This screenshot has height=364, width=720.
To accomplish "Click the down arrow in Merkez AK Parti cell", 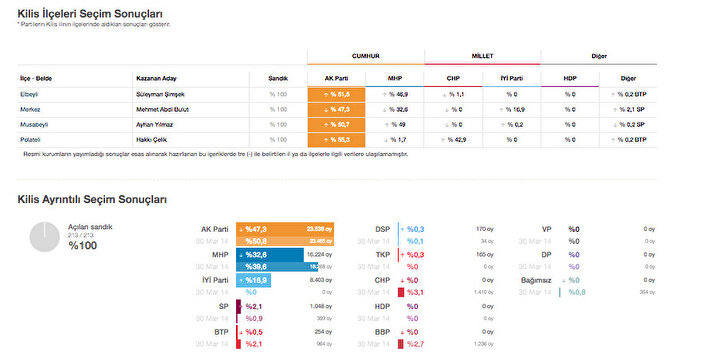I will pos(326,110).
